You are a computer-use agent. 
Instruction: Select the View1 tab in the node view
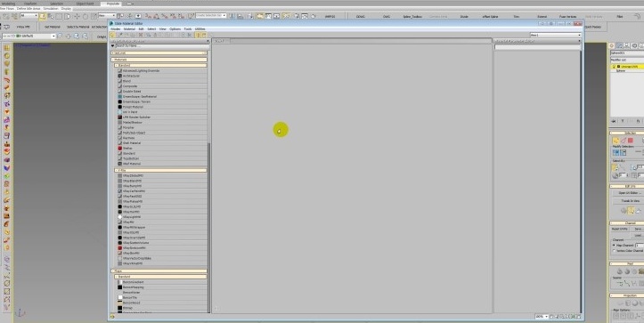[222, 41]
